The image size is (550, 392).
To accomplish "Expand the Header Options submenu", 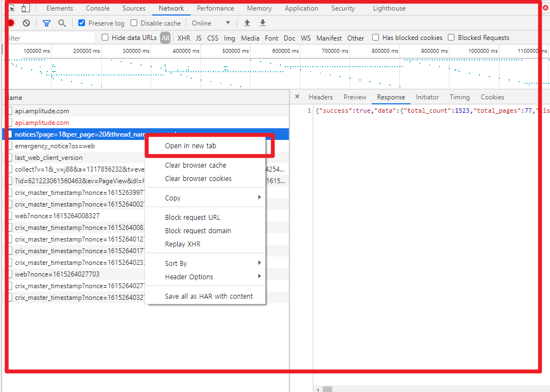I will (x=205, y=277).
